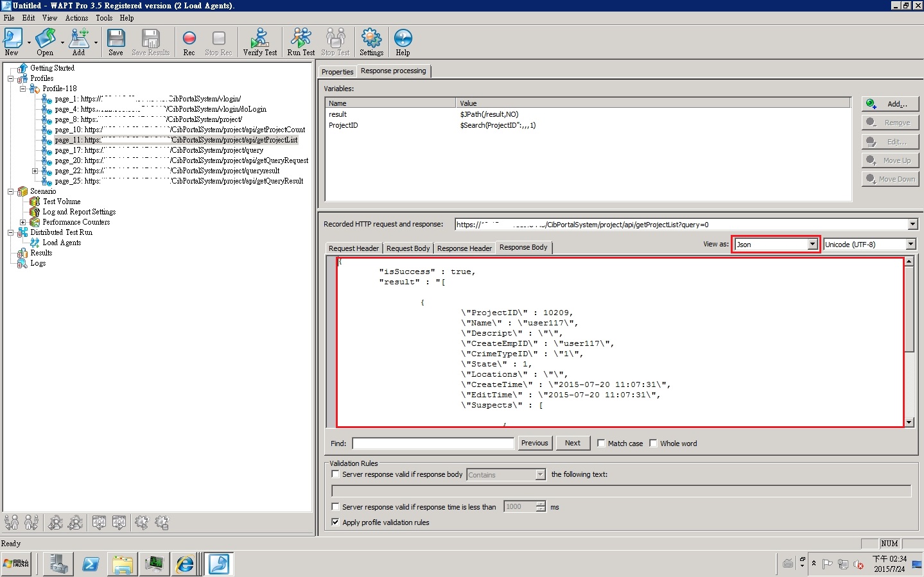Image resolution: width=924 pixels, height=577 pixels.
Task: Open the Actions menu
Action: [76, 18]
